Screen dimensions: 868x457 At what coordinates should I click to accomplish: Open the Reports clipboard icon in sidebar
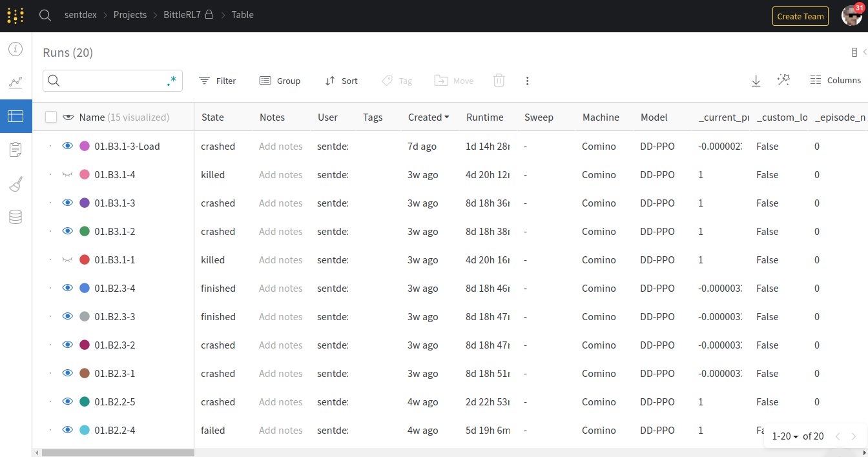pyautogui.click(x=15, y=150)
